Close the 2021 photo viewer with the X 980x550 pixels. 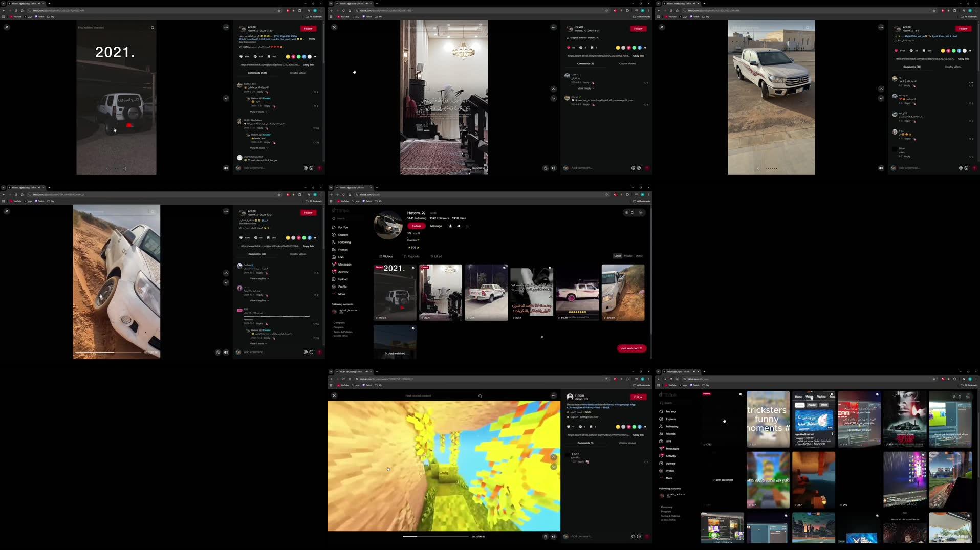point(7,27)
